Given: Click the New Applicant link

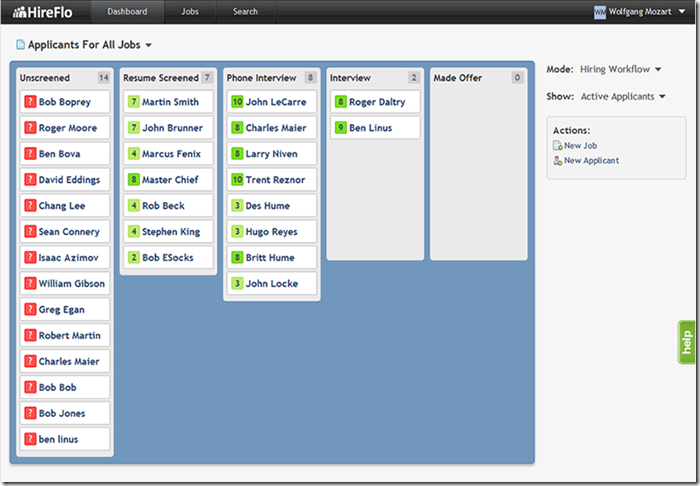Looking at the screenshot, I should pos(592,161).
